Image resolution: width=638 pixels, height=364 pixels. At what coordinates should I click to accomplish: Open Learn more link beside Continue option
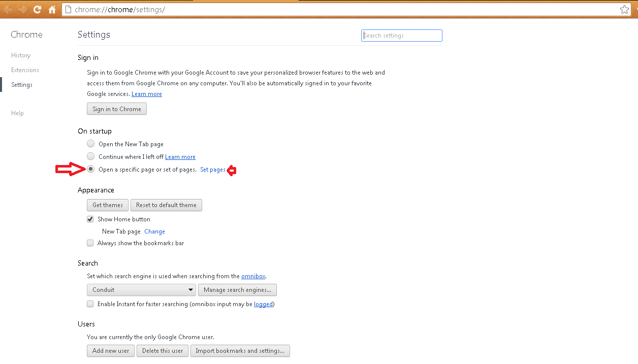(x=180, y=157)
